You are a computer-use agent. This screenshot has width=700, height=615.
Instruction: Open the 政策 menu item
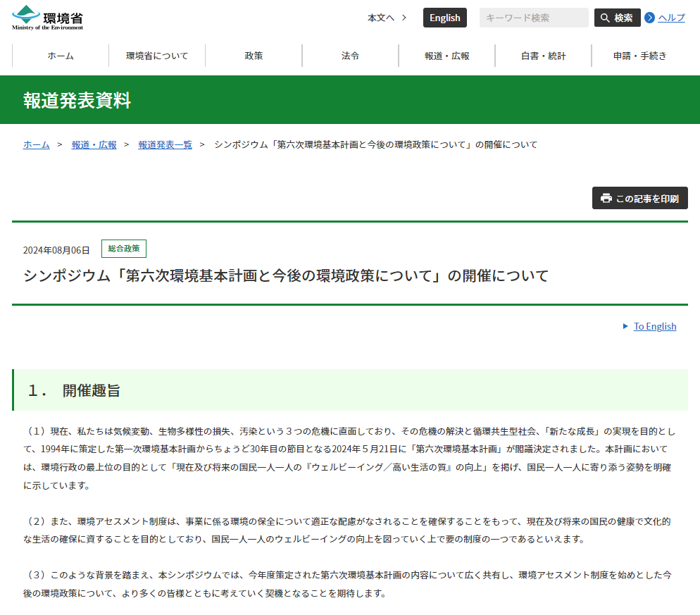click(254, 54)
